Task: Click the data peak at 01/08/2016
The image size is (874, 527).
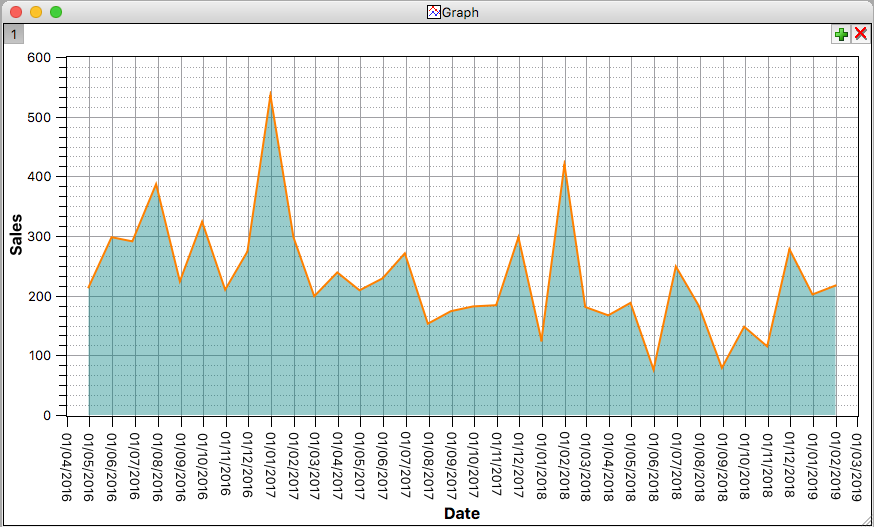Action: 156,184
